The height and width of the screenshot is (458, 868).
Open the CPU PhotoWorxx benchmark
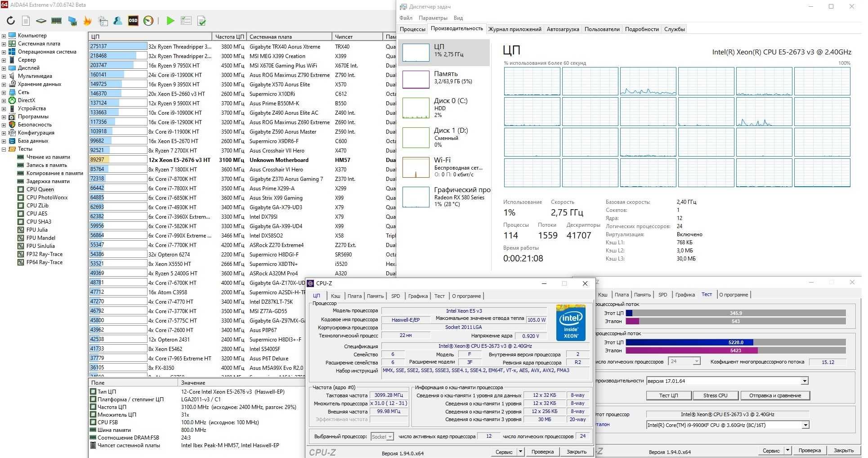[47, 198]
